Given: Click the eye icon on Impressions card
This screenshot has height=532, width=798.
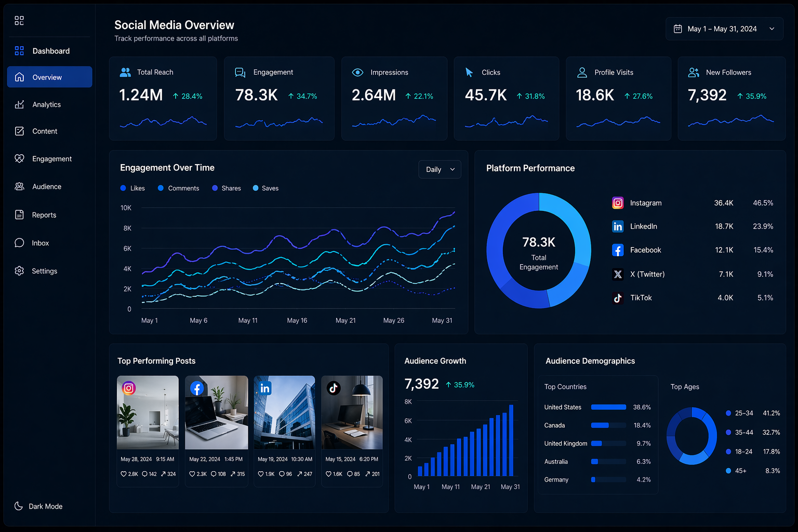Looking at the screenshot, I should click(357, 72).
